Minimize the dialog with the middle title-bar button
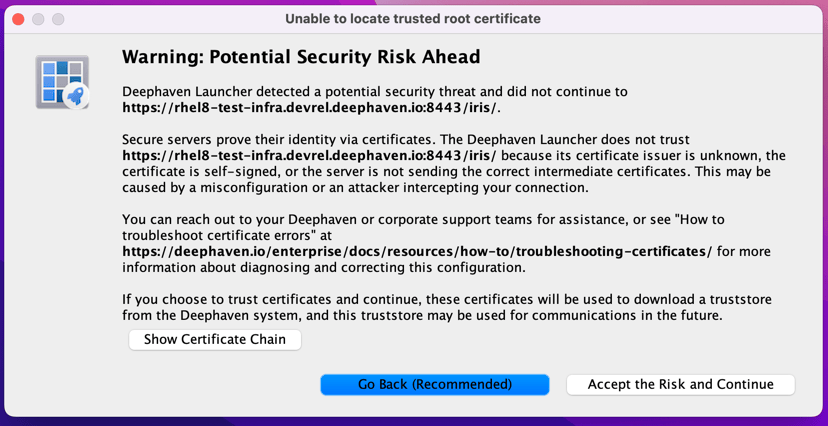This screenshot has width=828, height=426. coord(38,19)
